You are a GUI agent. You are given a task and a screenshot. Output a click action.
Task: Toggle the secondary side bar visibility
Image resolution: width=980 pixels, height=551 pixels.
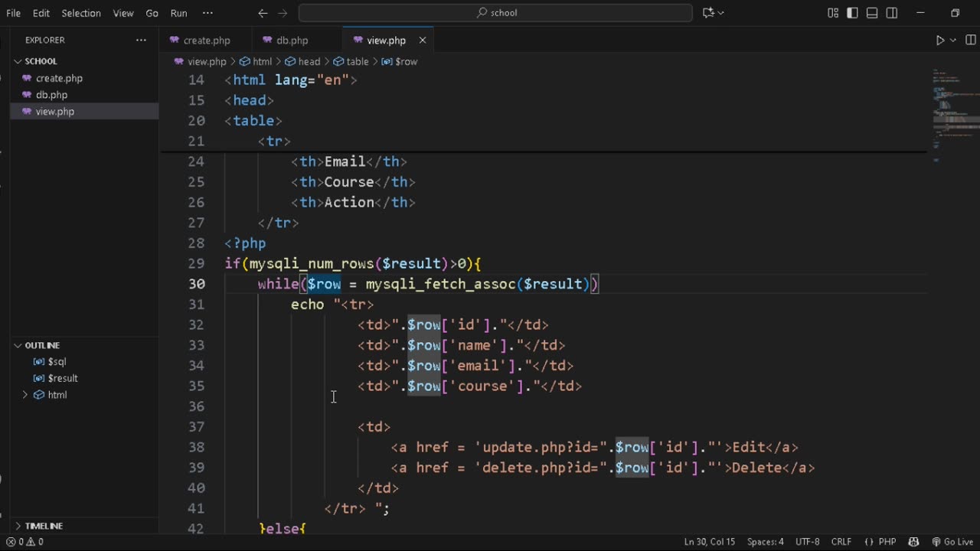(x=892, y=13)
